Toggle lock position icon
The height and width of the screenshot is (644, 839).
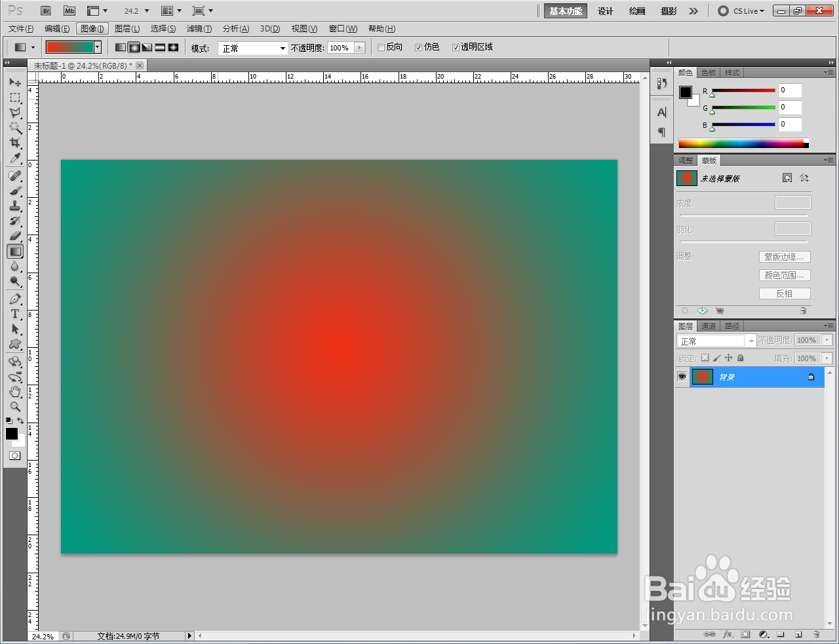(x=728, y=358)
